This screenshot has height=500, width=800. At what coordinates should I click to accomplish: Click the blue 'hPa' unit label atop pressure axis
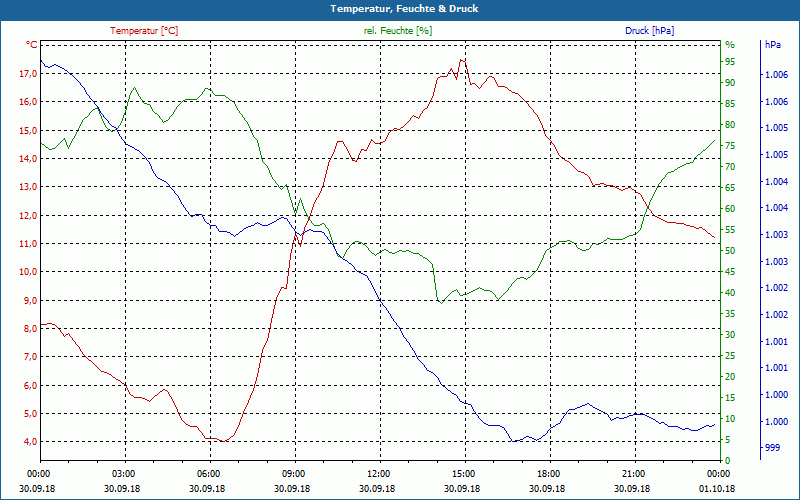pos(772,45)
